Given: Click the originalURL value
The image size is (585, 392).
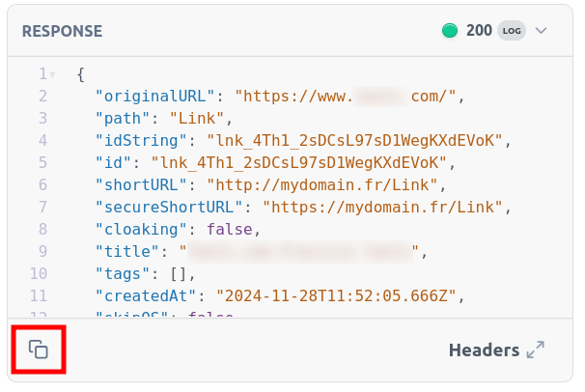Looking at the screenshot, I should click(350, 97).
